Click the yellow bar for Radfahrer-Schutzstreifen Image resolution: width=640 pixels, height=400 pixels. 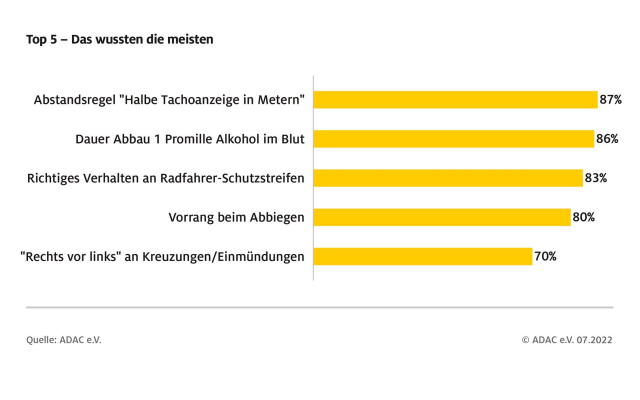point(448,178)
